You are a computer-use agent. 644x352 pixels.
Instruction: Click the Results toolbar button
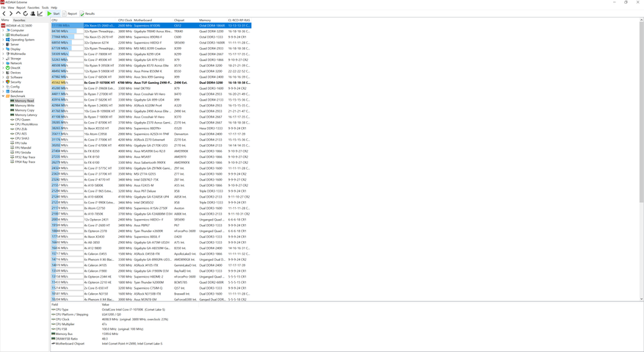click(x=87, y=13)
